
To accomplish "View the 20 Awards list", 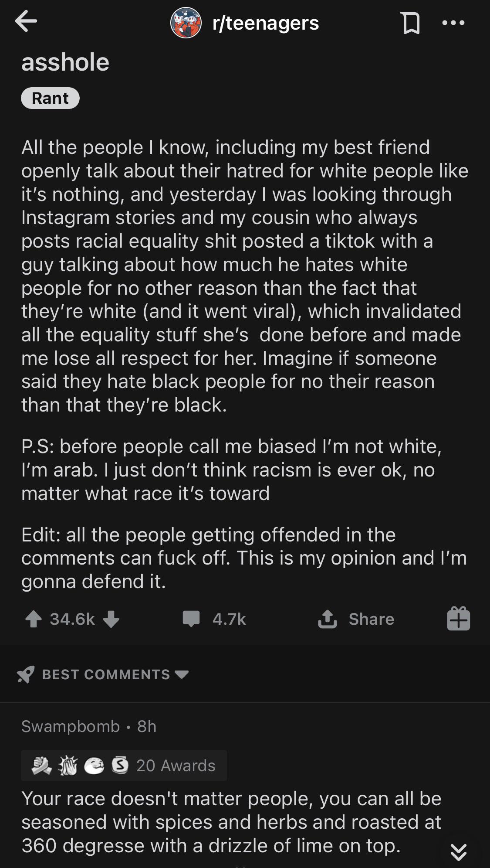I will pos(176,766).
